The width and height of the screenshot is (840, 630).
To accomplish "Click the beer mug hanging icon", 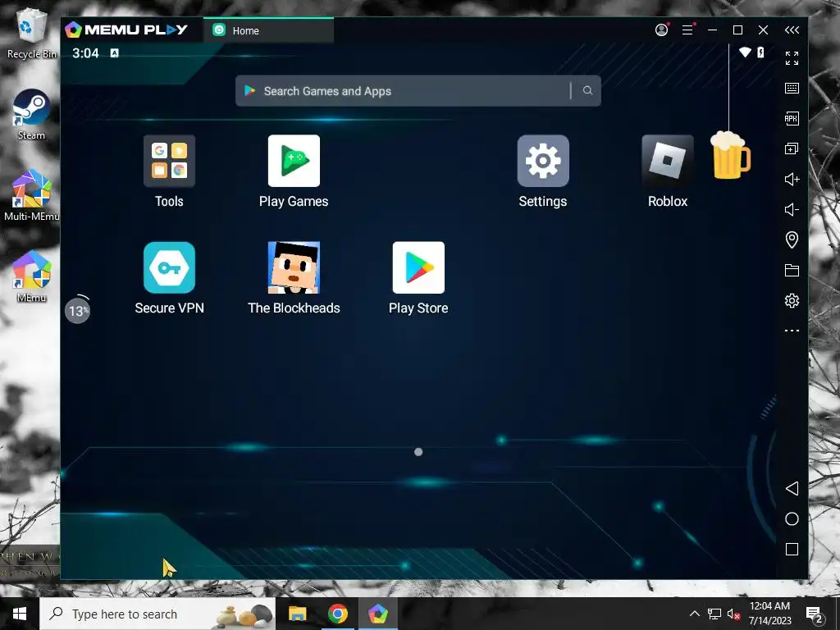I will 729,154.
